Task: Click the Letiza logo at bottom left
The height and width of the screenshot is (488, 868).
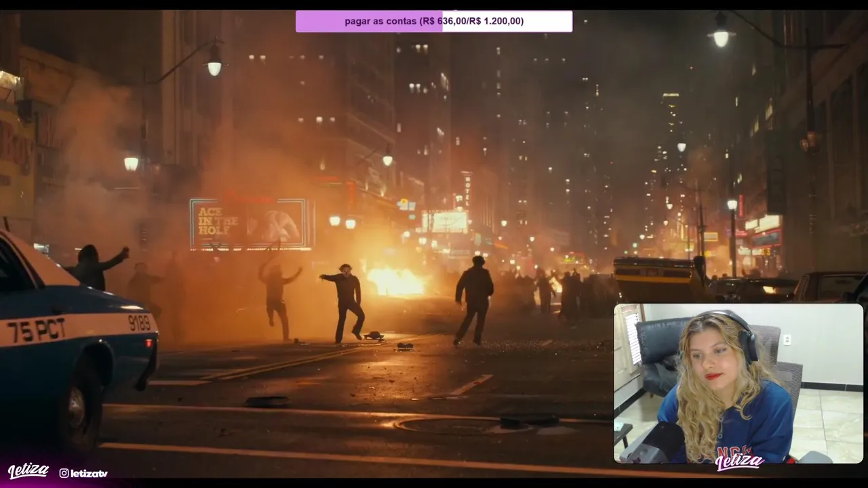Action: (28, 471)
